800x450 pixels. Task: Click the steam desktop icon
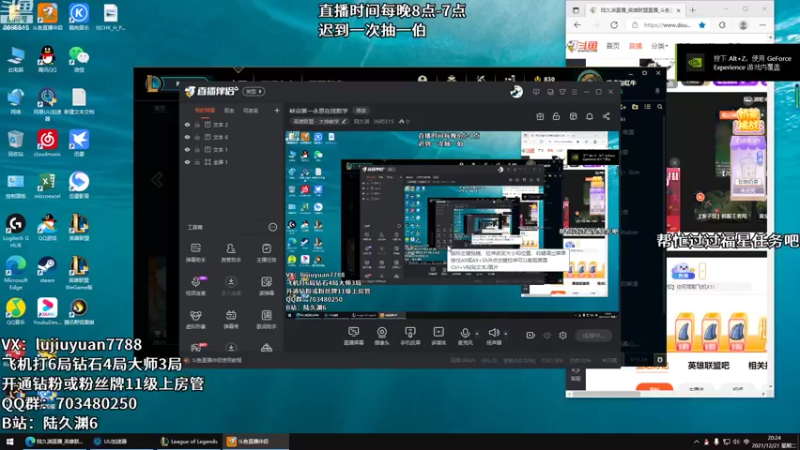coord(47,269)
